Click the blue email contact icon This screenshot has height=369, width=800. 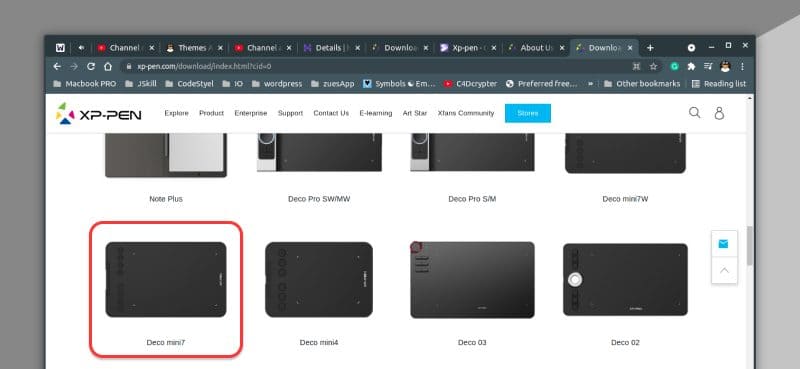pyautogui.click(x=723, y=244)
